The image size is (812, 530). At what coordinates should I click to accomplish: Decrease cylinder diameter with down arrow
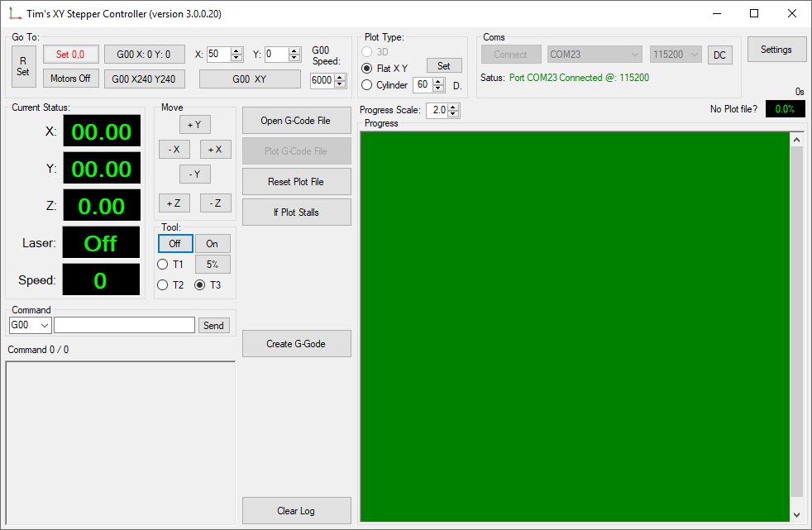(438, 88)
